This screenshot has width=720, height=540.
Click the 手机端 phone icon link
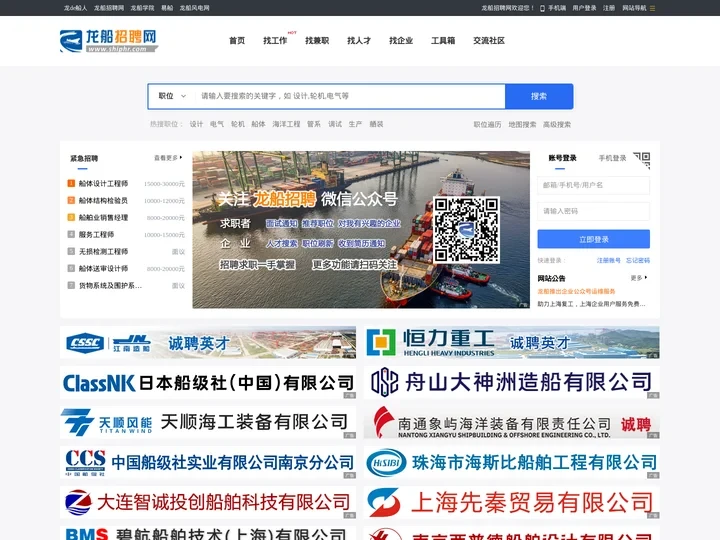click(x=552, y=8)
